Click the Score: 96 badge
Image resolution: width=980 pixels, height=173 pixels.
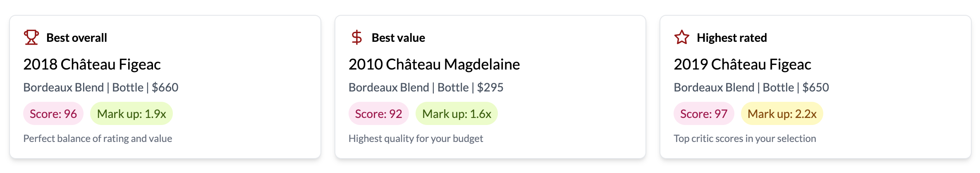click(53, 114)
